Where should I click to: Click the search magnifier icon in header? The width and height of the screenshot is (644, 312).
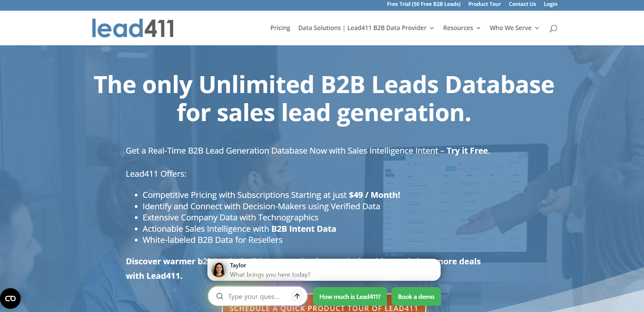pyautogui.click(x=553, y=28)
